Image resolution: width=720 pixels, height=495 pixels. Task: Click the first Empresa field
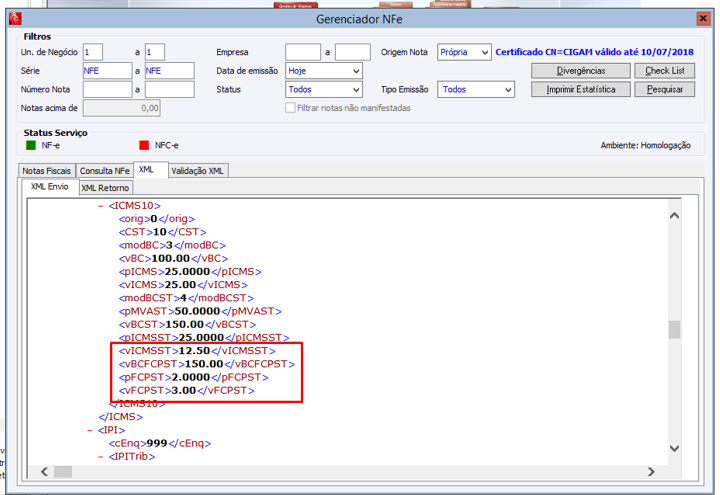point(303,52)
